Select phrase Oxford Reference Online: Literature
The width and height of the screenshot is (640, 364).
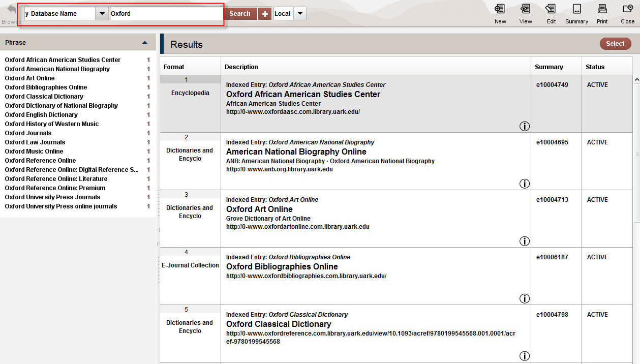56,179
